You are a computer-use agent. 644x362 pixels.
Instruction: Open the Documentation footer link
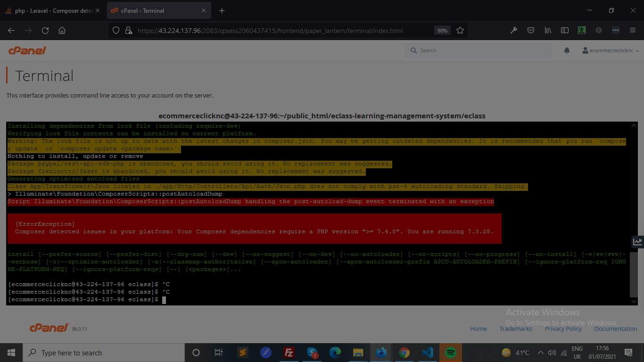[615, 329]
